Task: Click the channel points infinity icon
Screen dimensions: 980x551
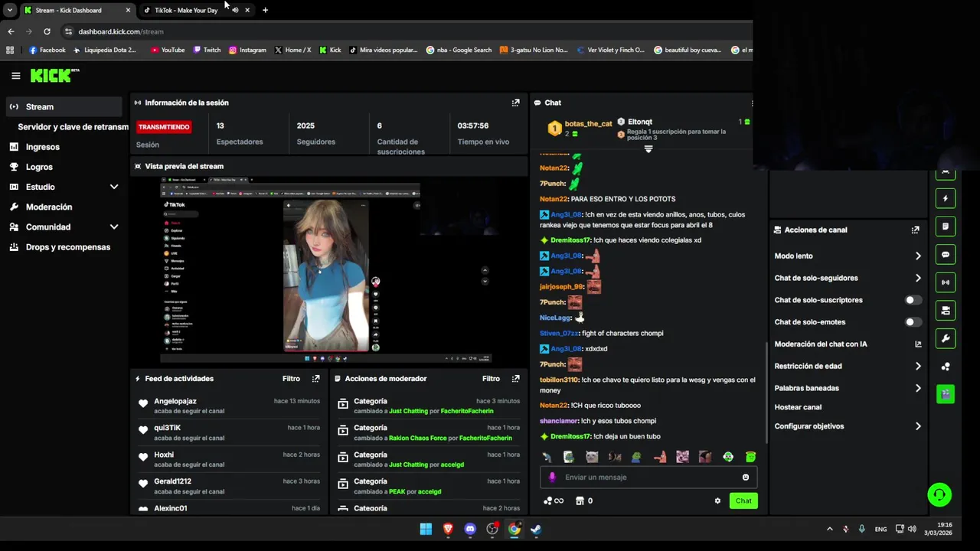Action: [554, 501]
